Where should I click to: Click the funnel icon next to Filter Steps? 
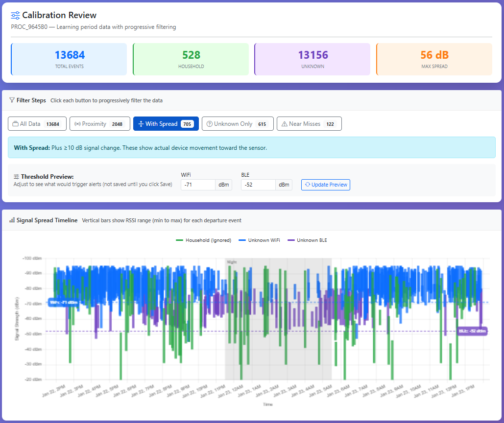pyautogui.click(x=12, y=100)
